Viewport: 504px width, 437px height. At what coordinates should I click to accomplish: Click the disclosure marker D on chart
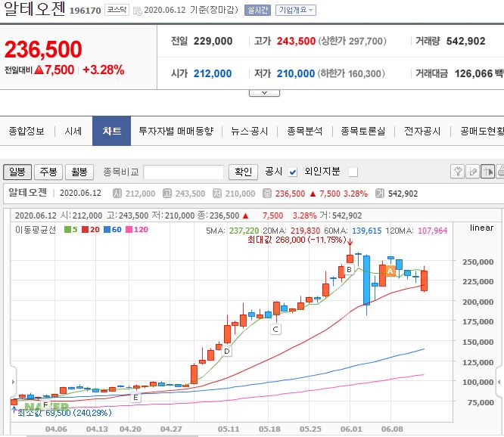pos(227,352)
